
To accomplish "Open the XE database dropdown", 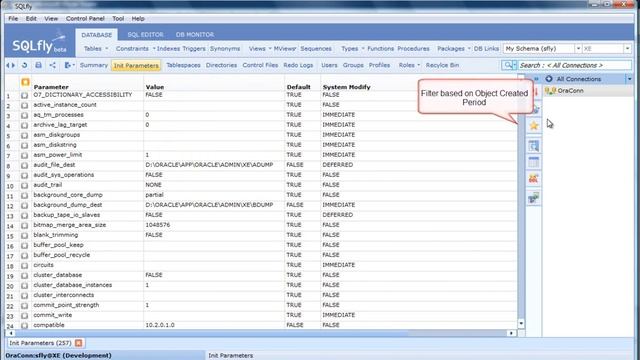I will (627, 49).
